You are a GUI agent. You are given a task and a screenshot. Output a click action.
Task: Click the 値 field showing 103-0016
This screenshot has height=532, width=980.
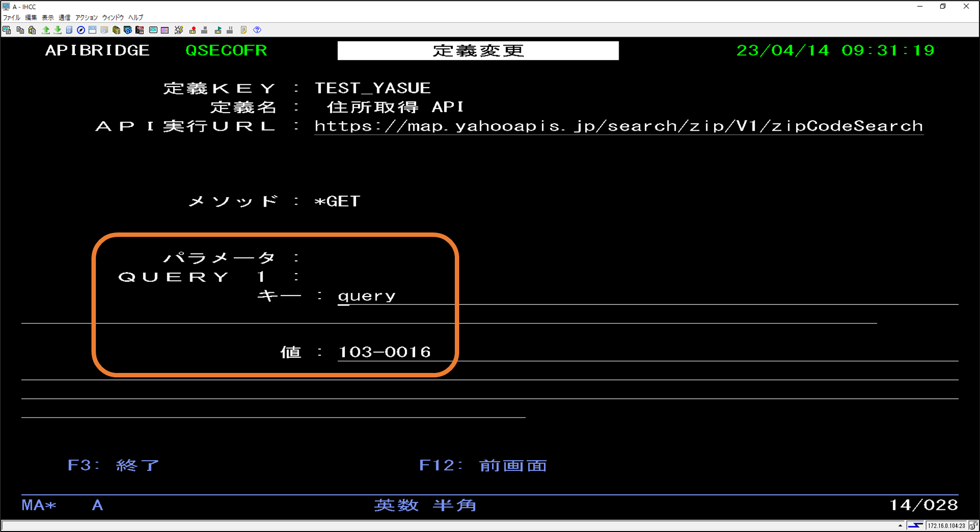(384, 352)
